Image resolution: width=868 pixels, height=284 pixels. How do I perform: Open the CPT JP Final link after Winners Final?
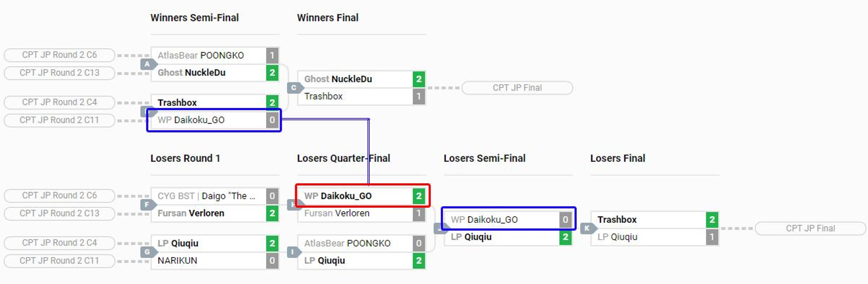tap(517, 88)
